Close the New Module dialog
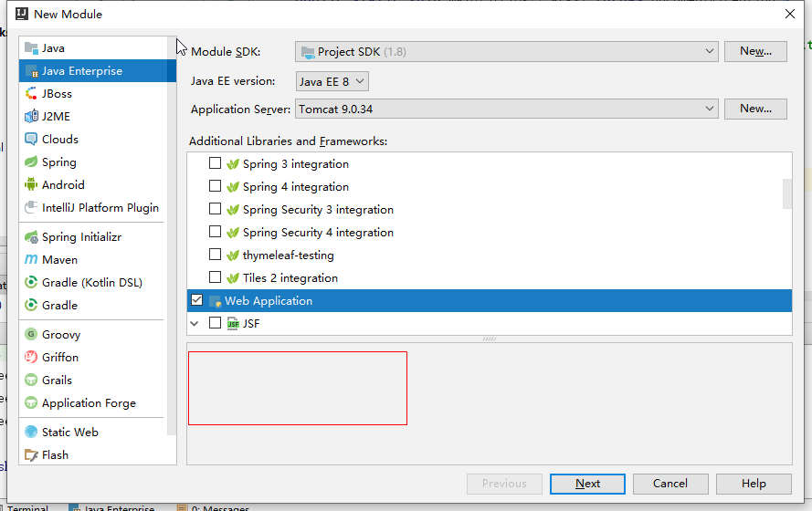 [790, 14]
